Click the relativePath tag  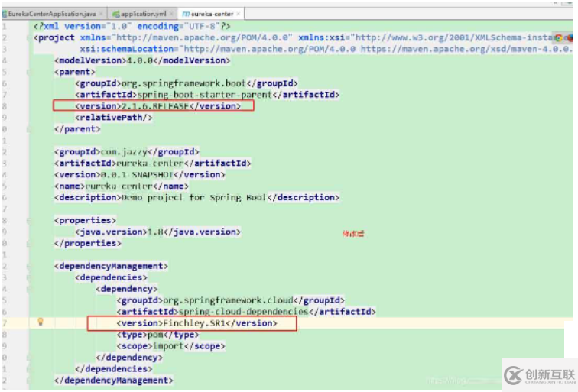click(x=113, y=118)
